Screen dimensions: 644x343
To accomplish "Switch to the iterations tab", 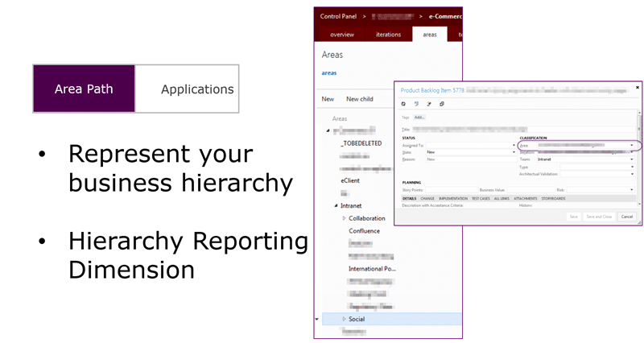I will [x=388, y=35].
